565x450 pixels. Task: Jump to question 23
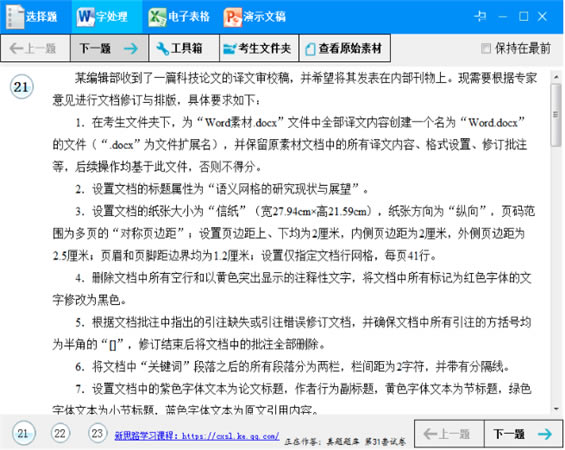coord(97,433)
